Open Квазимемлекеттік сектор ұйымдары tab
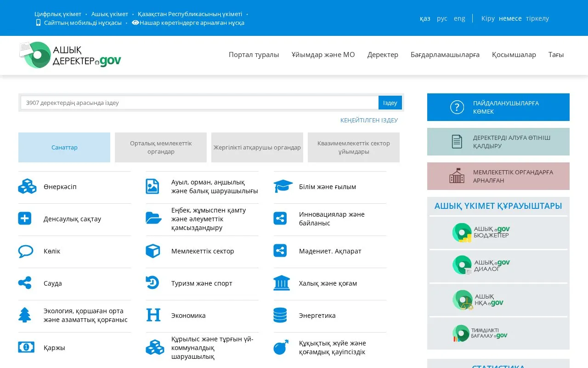The width and height of the screenshot is (588, 368). 354,147
